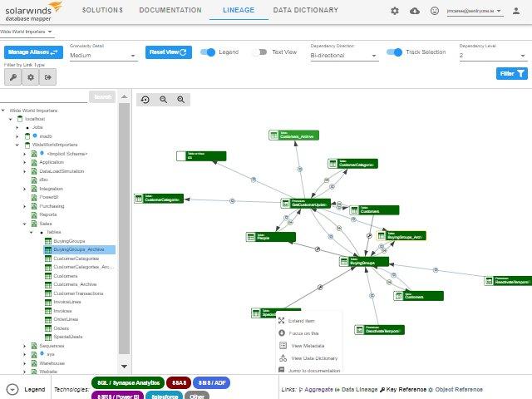This screenshot has width=532, height=399.
Task: Select the cc table-or-view node
Action: tap(201, 156)
